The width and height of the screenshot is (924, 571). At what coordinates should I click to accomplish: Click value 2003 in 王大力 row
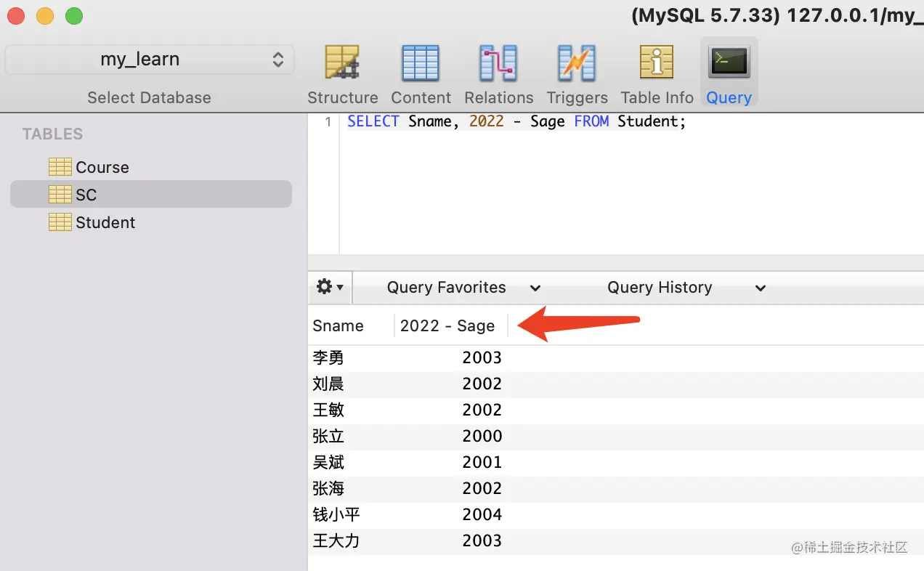click(x=482, y=540)
